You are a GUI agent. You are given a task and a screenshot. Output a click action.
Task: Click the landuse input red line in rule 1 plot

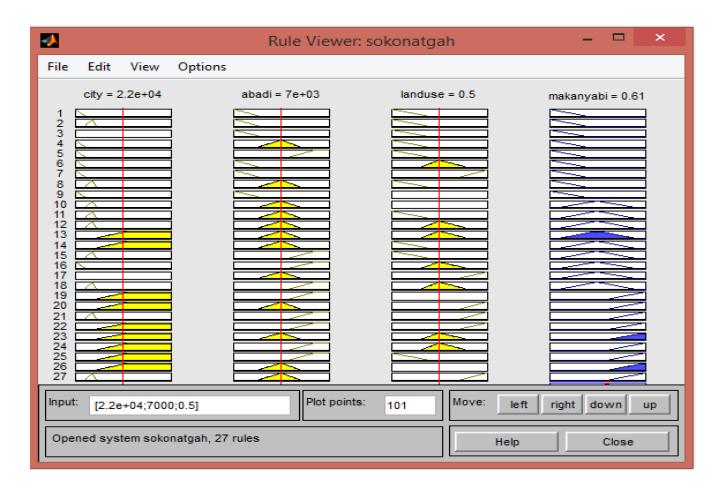[439, 113]
